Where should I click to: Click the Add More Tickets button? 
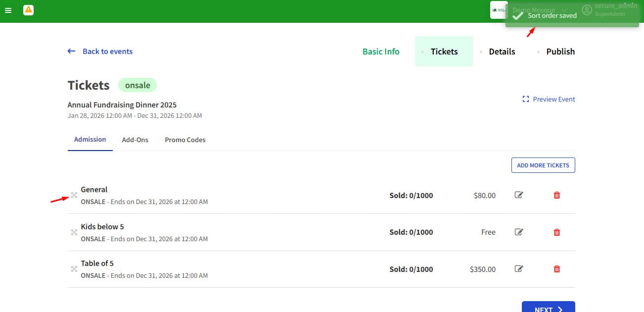(x=543, y=165)
